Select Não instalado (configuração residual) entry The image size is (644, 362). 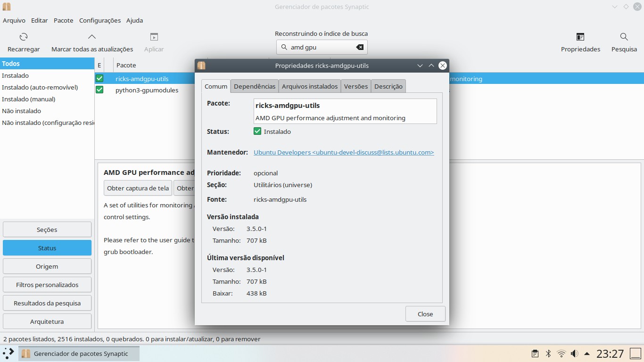tap(47, 123)
